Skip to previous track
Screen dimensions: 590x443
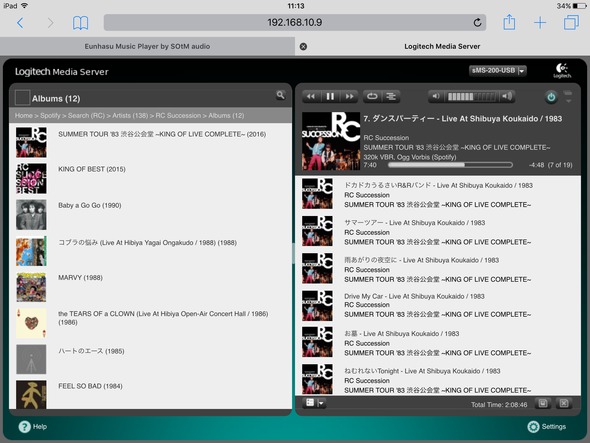[x=311, y=97]
